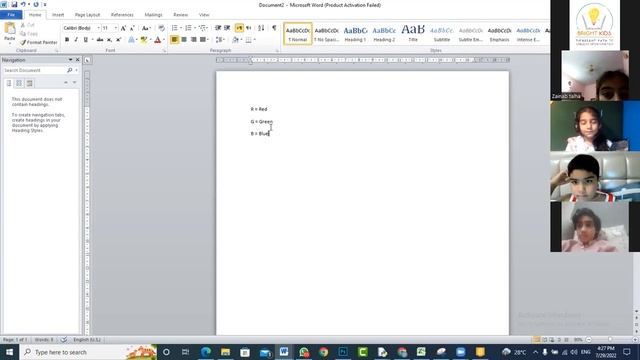
Task: Apply the Normal style
Action: 298,33
